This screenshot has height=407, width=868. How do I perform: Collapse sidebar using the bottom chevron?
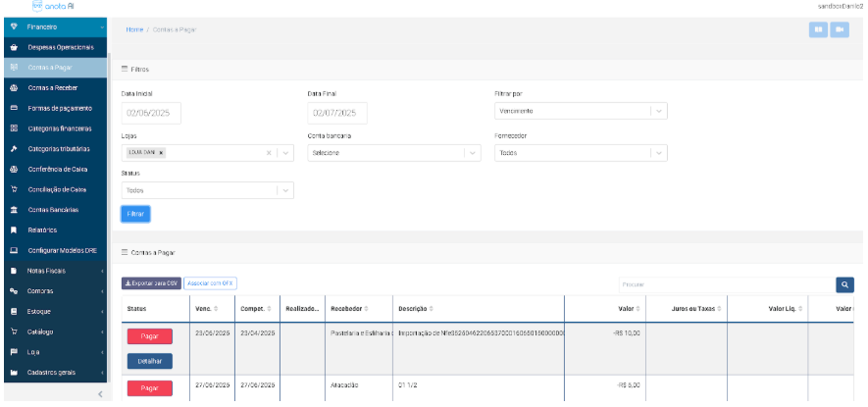[100, 393]
